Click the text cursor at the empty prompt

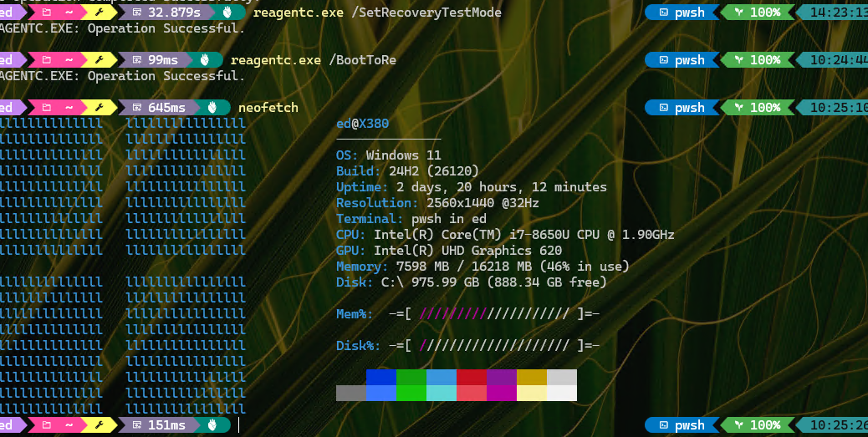pos(238,424)
